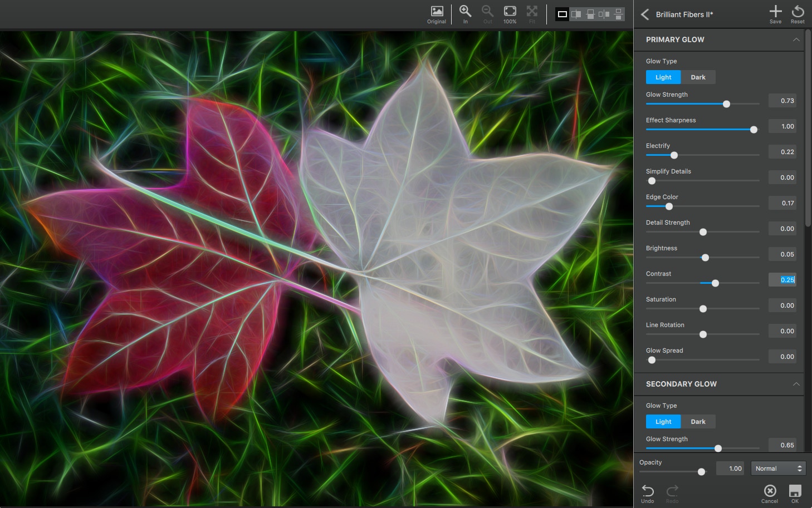The image size is (812, 508).
Task: Click the Saturation value field
Action: coord(782,305)
